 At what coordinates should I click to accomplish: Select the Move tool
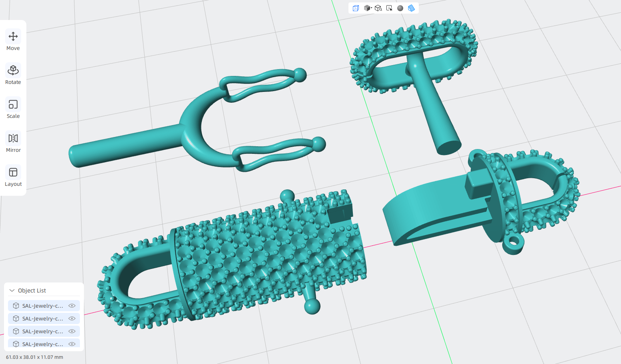pos(13,41)
